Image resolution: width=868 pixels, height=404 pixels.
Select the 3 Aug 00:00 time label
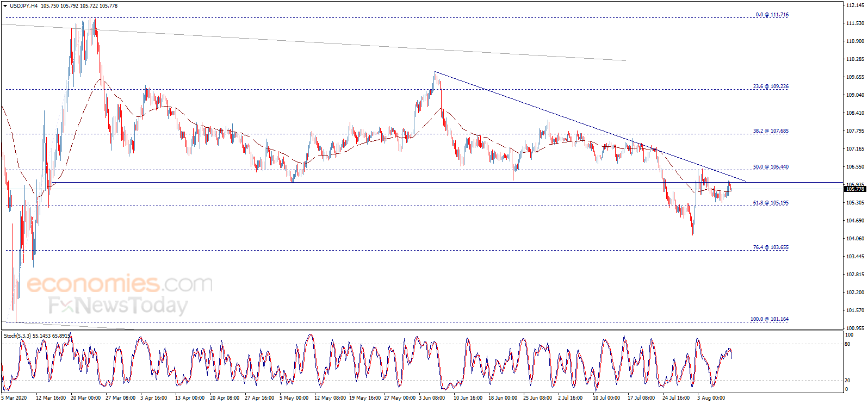click(711, 398)
